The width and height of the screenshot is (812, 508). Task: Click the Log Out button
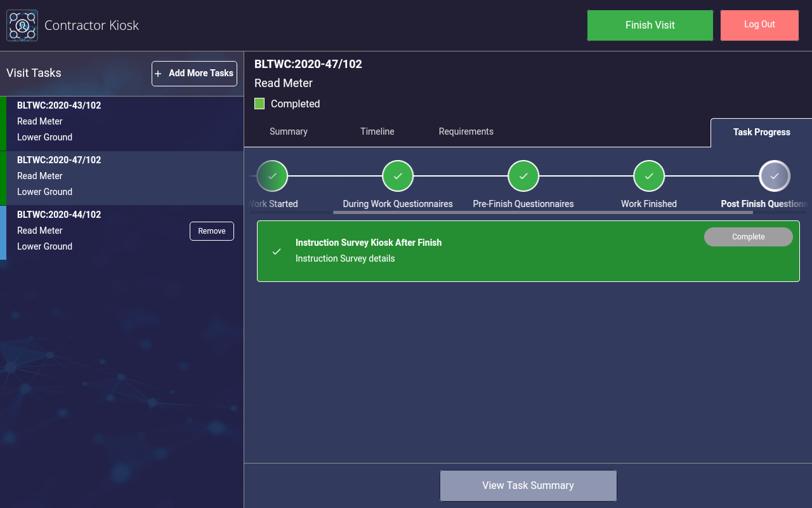pos(759,25)
